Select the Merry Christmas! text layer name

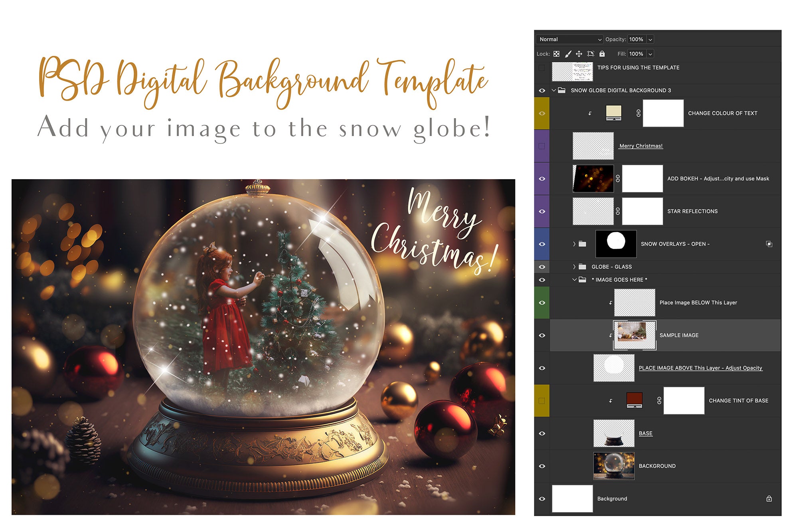(640, 146)
